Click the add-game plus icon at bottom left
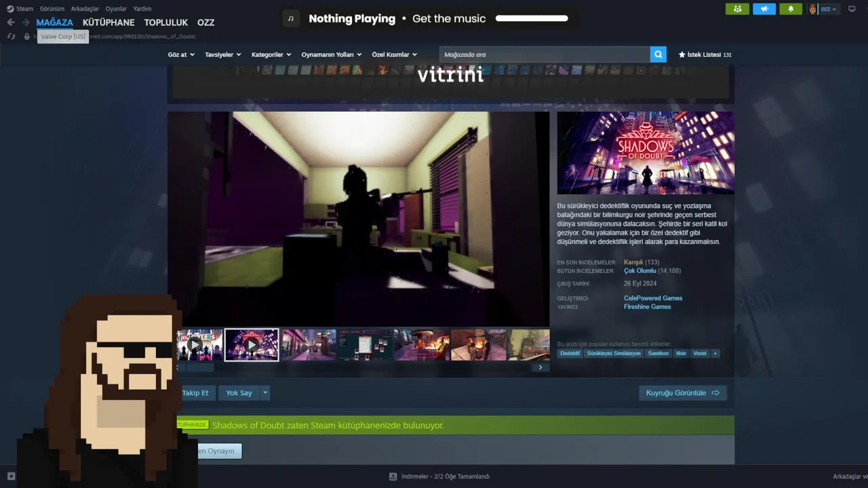Screen dimensions: 868x488 11,476
